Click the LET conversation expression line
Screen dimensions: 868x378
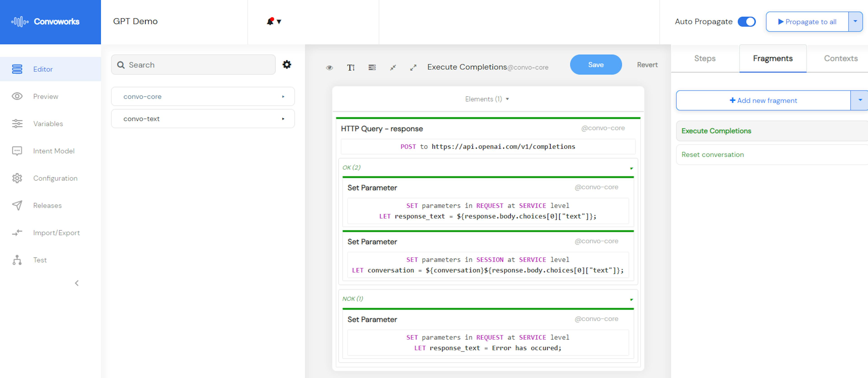tap(488, 270)
